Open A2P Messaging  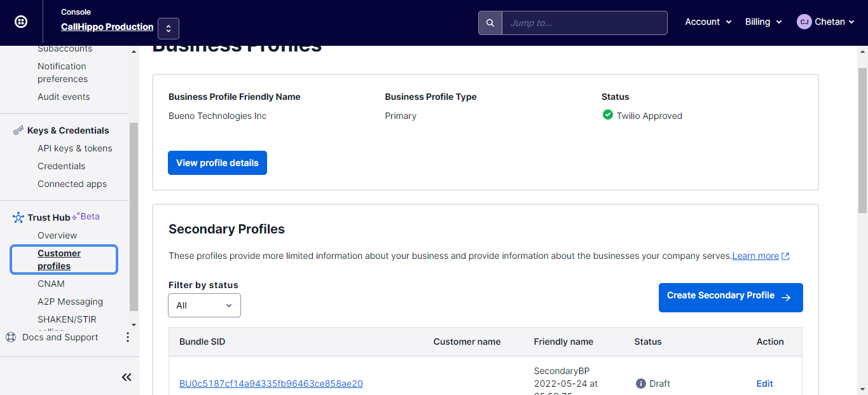(x=70, y=301)
